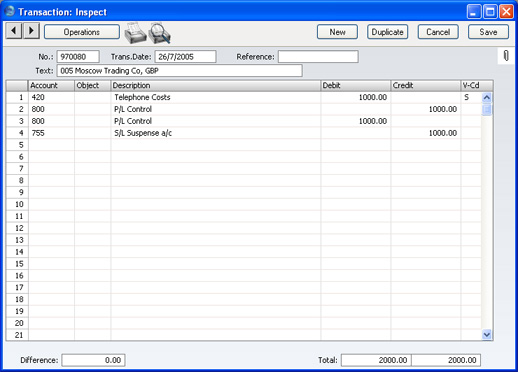Click the 1000.00 debit in row 1
Viewport: 518px width, 372px height.
[x=355, y=97]
